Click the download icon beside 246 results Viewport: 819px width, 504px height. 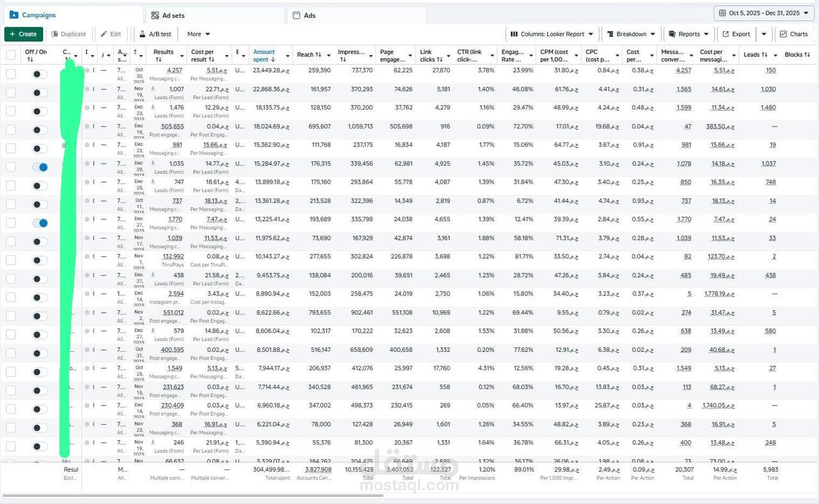pyautogui.click(x=153, y=443)
